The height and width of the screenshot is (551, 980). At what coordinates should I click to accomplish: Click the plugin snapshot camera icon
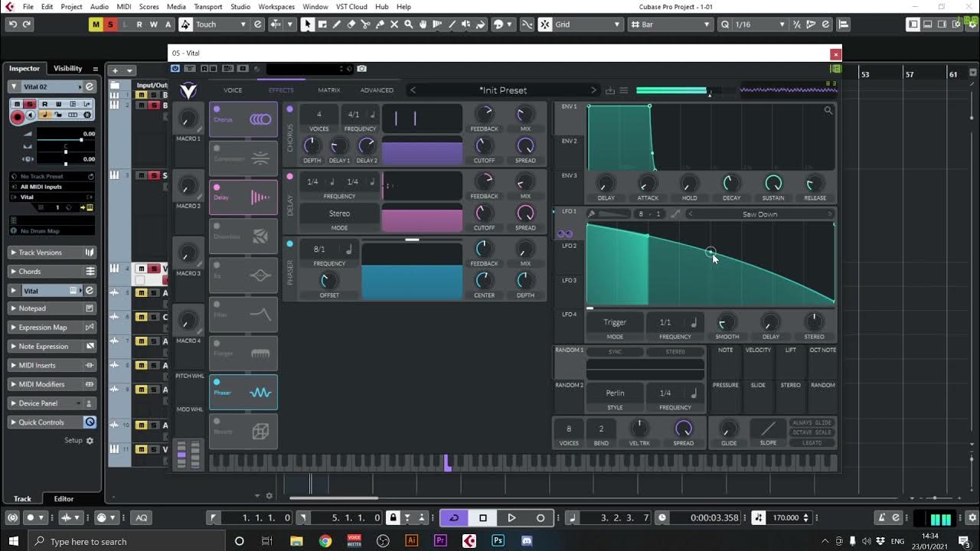point(361,69)
